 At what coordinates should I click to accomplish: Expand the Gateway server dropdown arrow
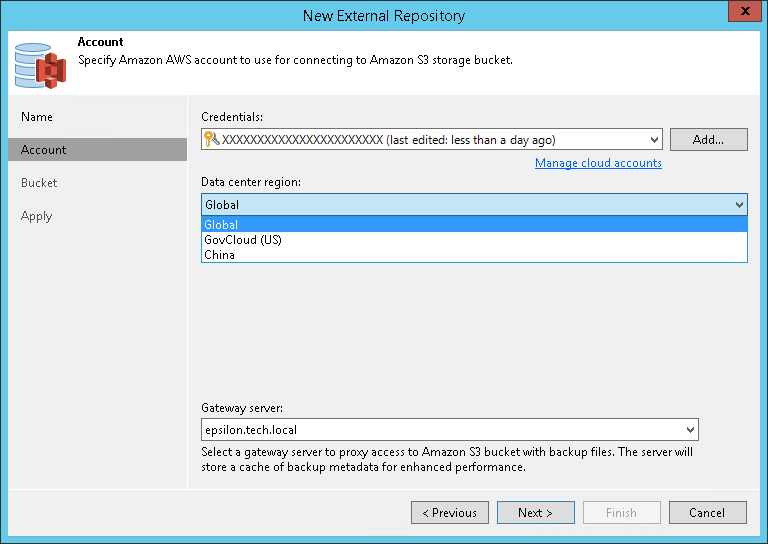[690, 430]
